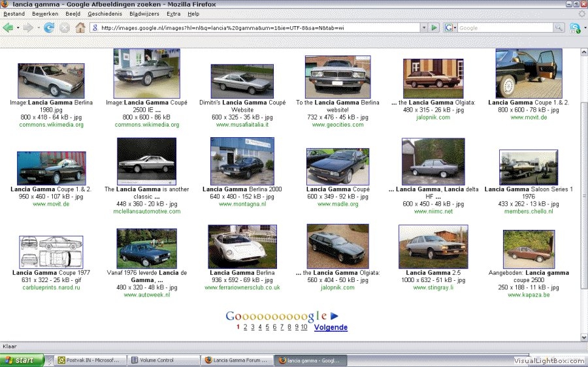Open the 480 x 315 jalopnik Olgiata thumbnail
The height and width of the screenshot is (367, 588).
pyautogui.click(x=433, y=78)
